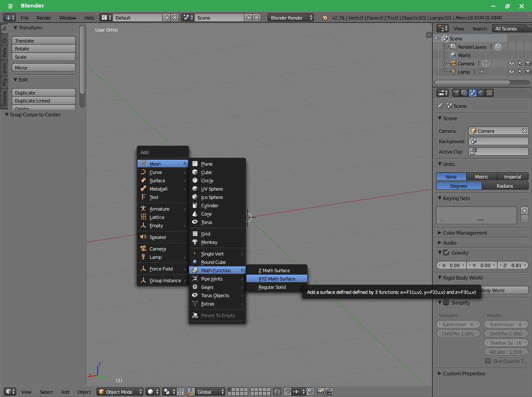532x397 pixels.
Task: Click the Rotate button
Action: [x=44, y=49]
